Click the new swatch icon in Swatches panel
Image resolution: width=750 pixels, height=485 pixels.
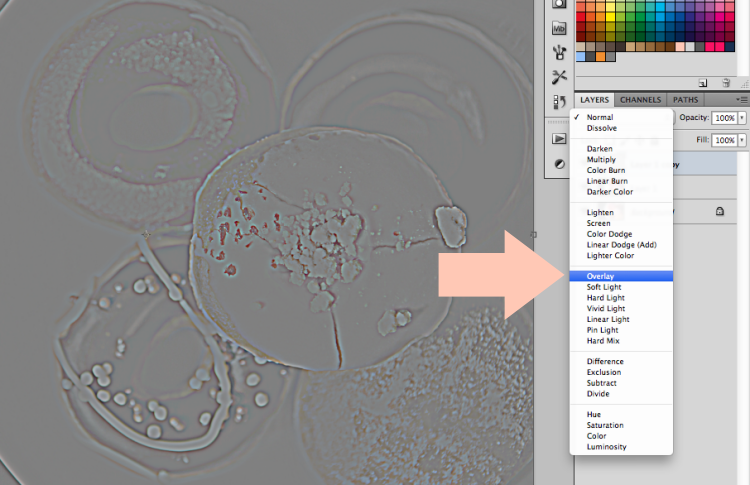(703, 83)
